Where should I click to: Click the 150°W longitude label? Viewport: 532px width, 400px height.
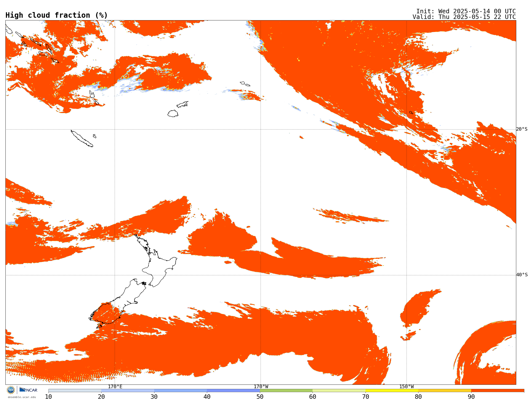click(406, 386)
